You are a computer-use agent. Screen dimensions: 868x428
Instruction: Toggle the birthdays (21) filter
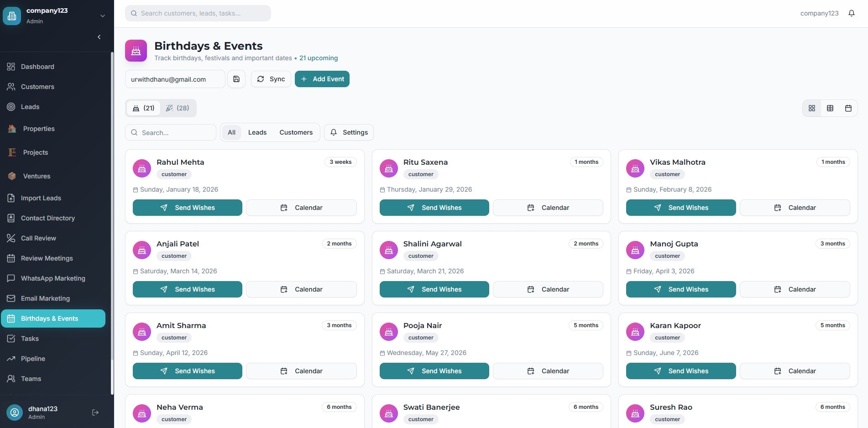(x=143, y=108)
